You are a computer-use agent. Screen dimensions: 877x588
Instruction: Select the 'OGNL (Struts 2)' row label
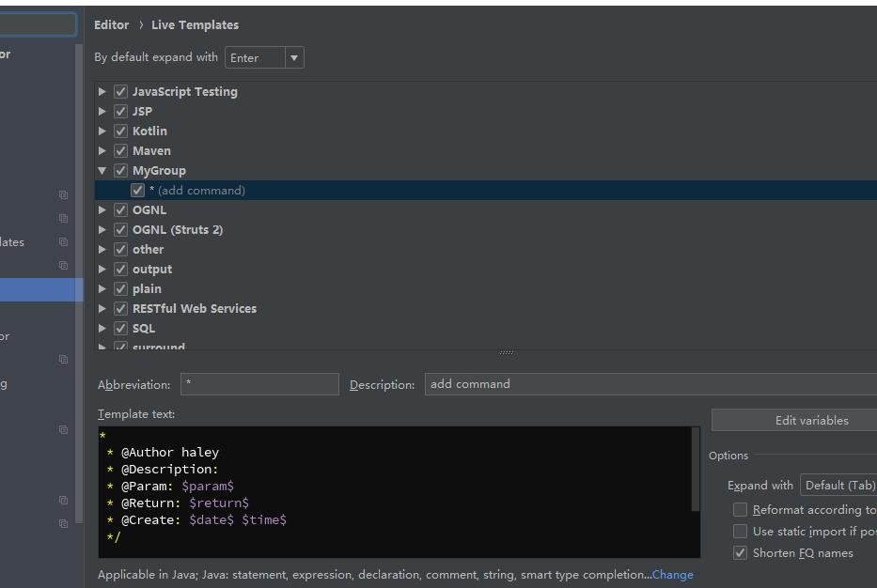tap(178, 230)
